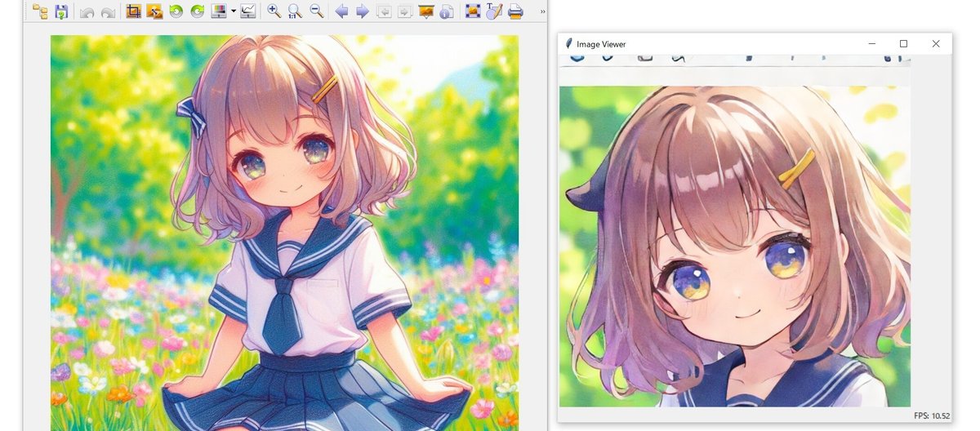Close the Image Viewer window
980x431 pixels.
pyautogui.click(x=936, y=44)
